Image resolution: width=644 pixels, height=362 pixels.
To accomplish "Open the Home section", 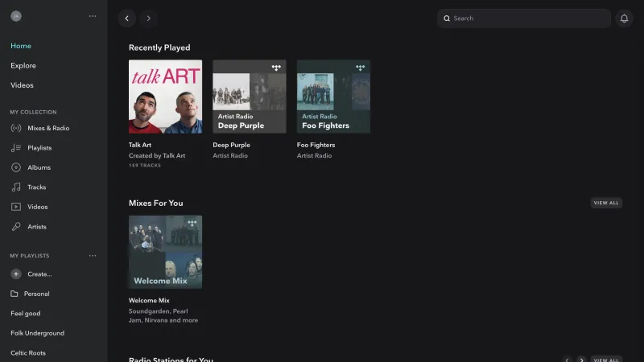I will [x=21, y=46].
